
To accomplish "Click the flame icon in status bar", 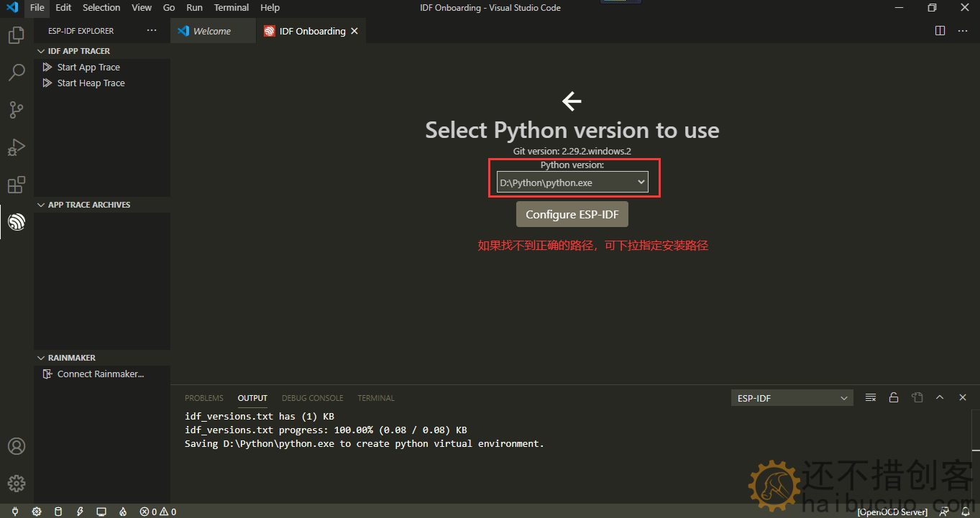I will 123,512.
